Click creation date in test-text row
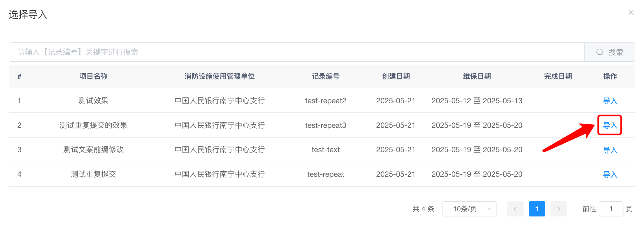This screenshot has width=644, height=227. [396, 150]
